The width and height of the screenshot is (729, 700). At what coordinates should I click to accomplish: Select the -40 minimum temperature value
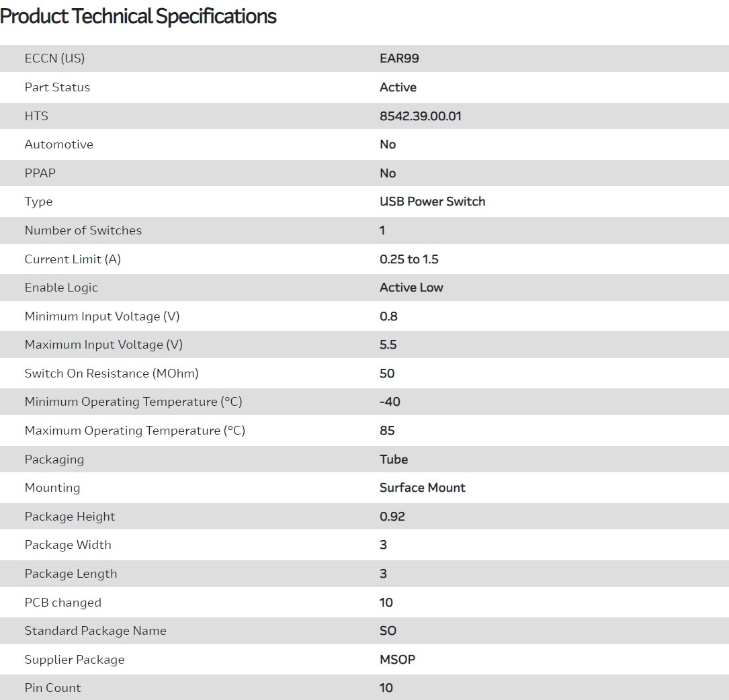pyautogui.click(x=390, y=402)
